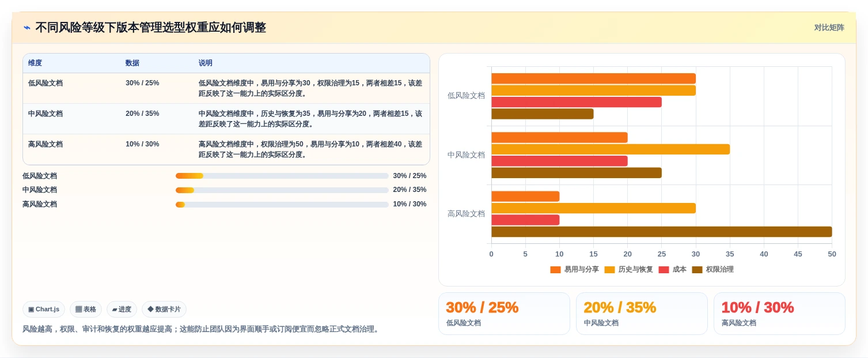Click the 高风险文档 row description text
Screen dimensions: 868x358
click(310, 149)
